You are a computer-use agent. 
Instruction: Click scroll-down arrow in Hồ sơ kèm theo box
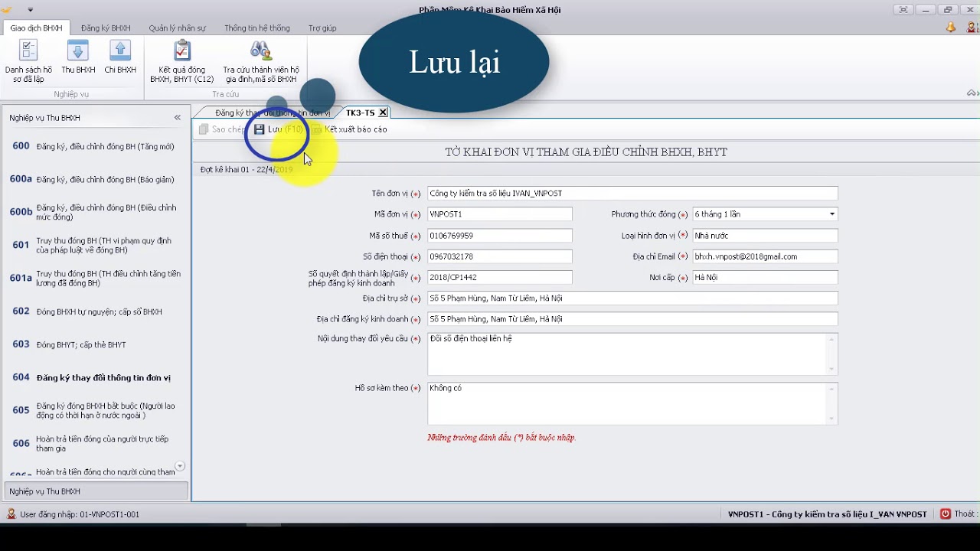[831, 419]
